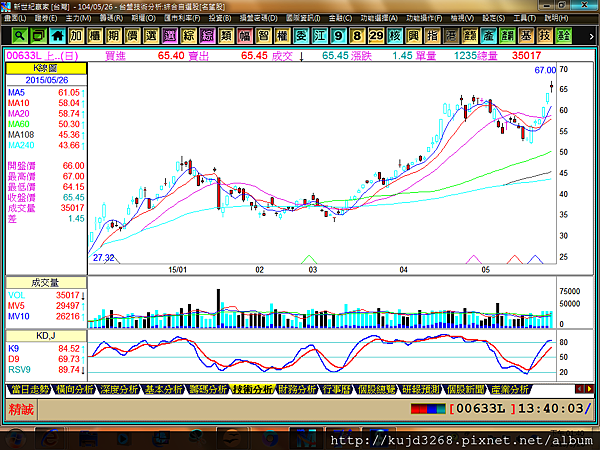This screenshot has width=600, height=450.
Task: Click the 期 toolbar icon
Action: [113, 36]
